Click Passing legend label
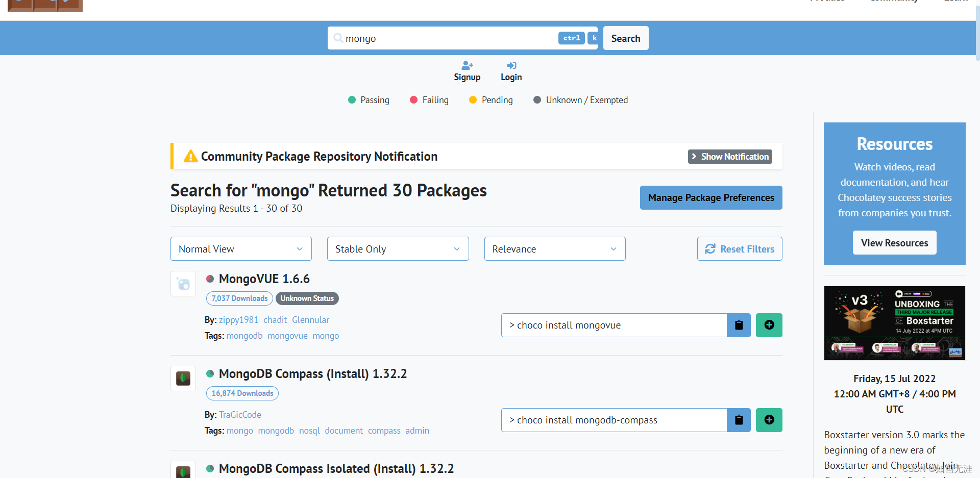980x478 pixels. tap(375, 100)
